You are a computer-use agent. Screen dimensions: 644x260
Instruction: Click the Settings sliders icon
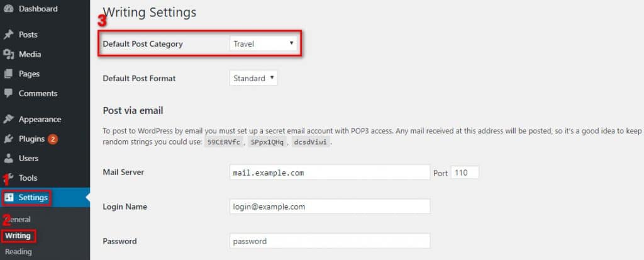(x=9, y=198)
